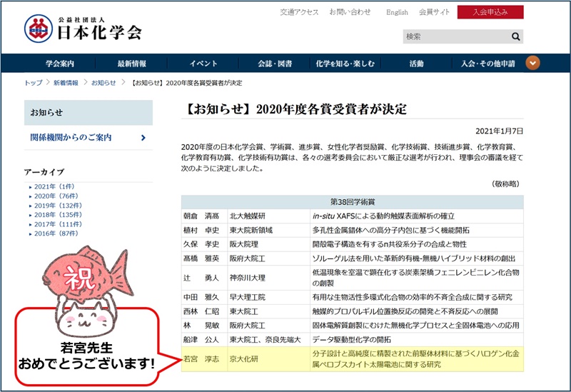Open 関係機関からのご案内 sidebar link
571x392 pixels.
click(71, 137)
